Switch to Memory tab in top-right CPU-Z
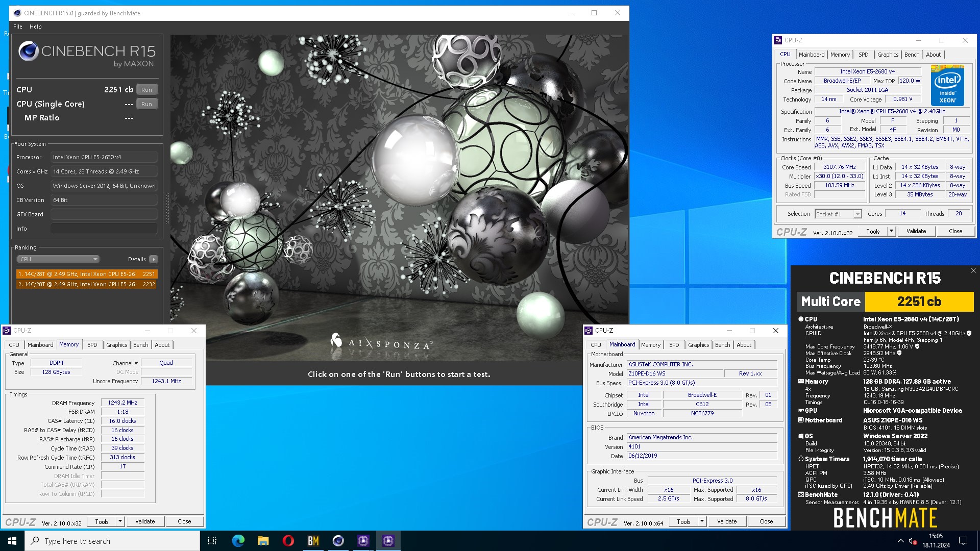980x551 pixels. (x=840, y=55)
